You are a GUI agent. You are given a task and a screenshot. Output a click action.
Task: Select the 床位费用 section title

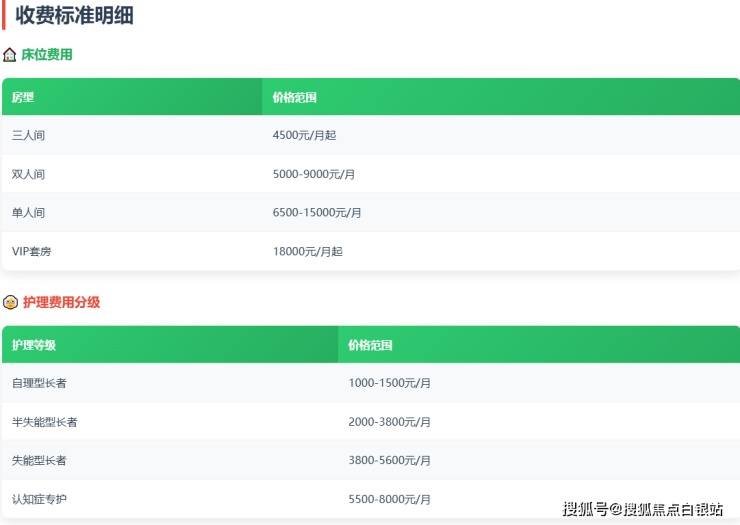point(47,55)
